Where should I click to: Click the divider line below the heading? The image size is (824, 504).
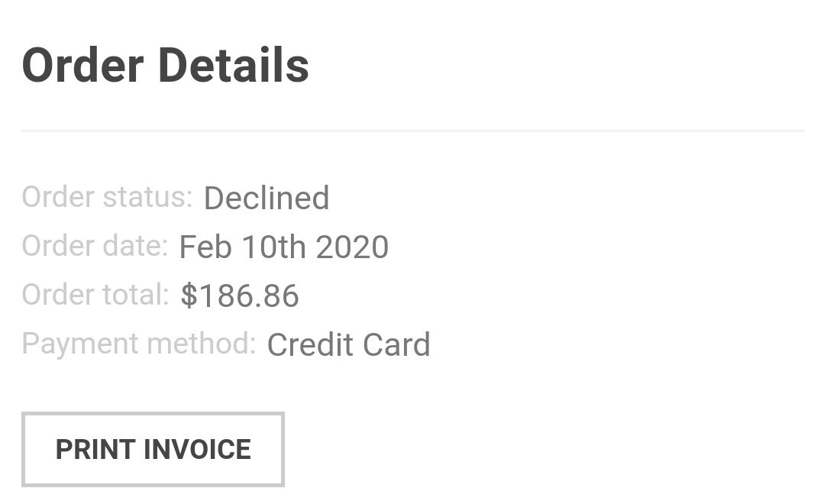[412, 131]
